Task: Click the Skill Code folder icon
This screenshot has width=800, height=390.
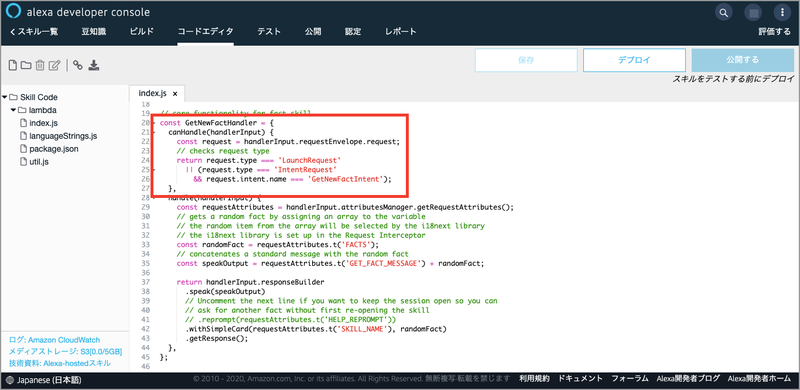Action: point(13,97)
